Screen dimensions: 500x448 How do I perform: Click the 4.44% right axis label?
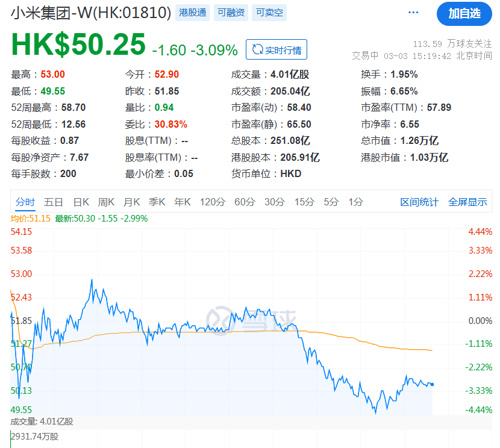[x=480, y=232]
